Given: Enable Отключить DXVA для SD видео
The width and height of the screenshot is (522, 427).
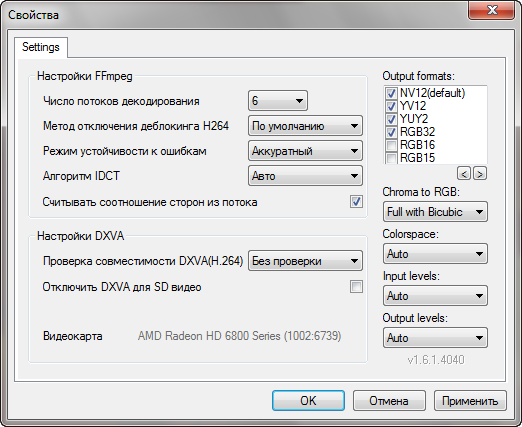Looking at the screenshot, I should [356, 287].
